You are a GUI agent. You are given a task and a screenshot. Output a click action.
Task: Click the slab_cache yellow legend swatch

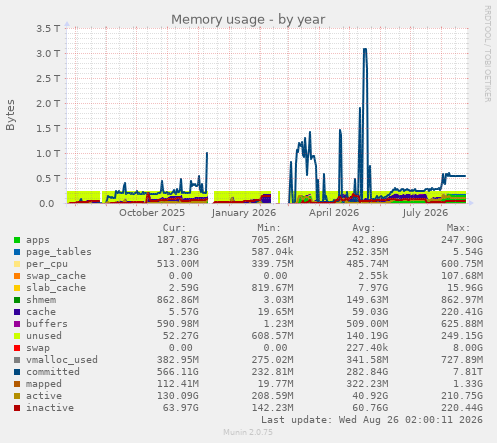[17, 288]
